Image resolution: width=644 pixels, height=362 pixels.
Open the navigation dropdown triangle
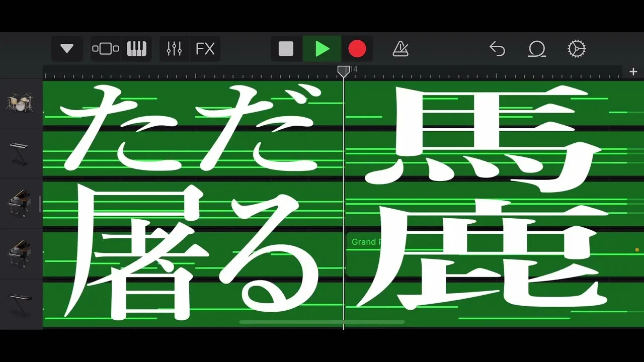pos(67,49)
